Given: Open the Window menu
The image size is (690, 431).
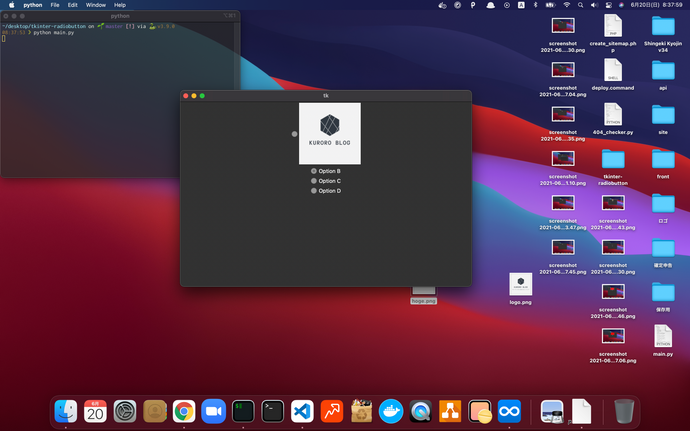Looking at the screenshot, I should pyautogui.click(x=95, y=5).
